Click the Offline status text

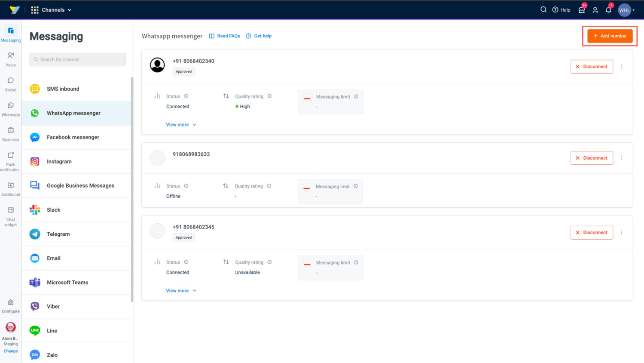tap(174, 196)
